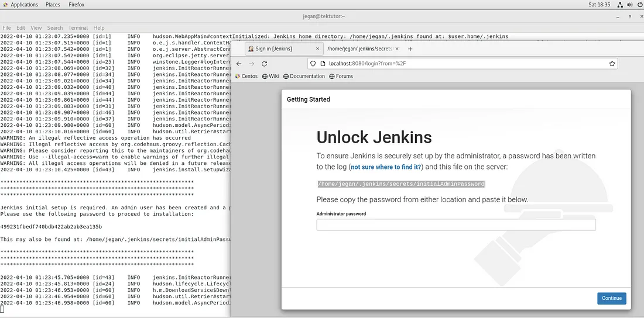Screen dimensions: 644x318
Task: Click the 'not sure where to find it?' link
Action: (x=386, y=167)
